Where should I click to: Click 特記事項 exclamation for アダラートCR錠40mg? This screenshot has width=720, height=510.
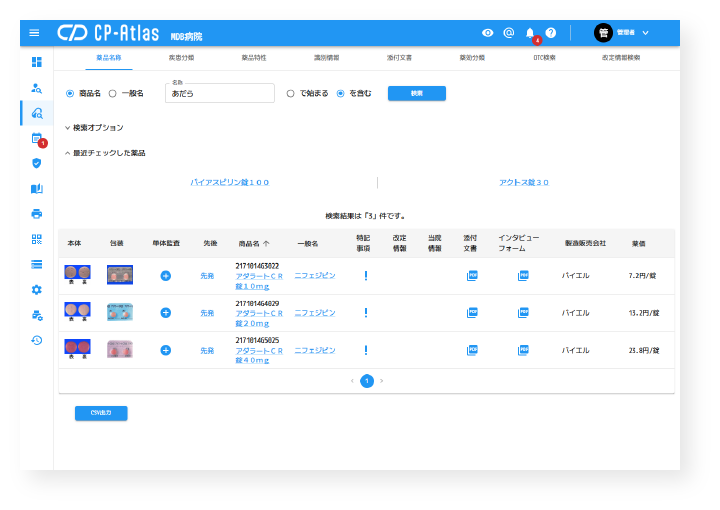(366, 350)
